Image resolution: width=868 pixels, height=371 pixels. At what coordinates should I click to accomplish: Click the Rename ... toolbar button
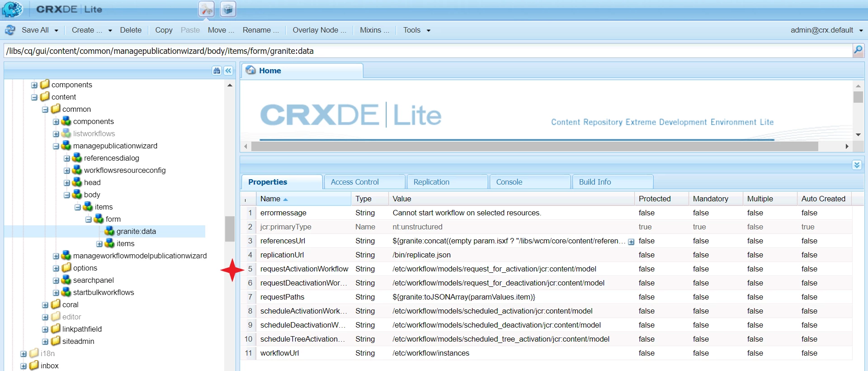(260, 30)
